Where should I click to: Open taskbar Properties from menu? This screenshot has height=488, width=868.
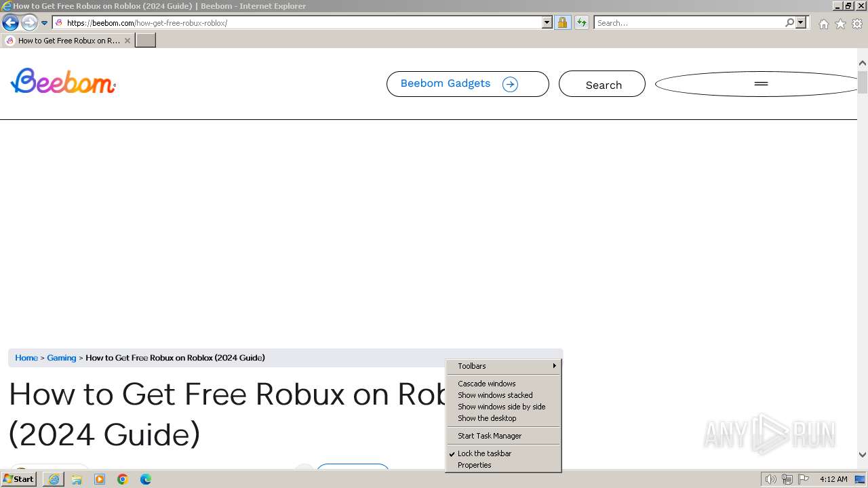[x=504, y=465]
